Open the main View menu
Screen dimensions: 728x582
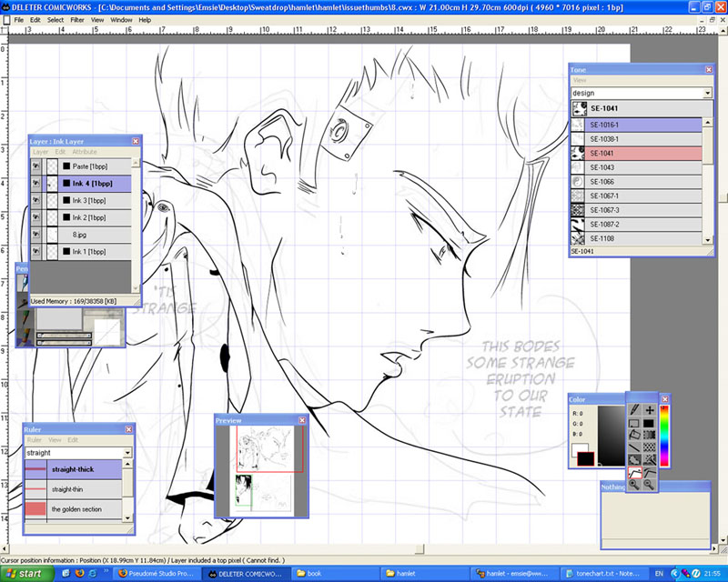point(97,20)
